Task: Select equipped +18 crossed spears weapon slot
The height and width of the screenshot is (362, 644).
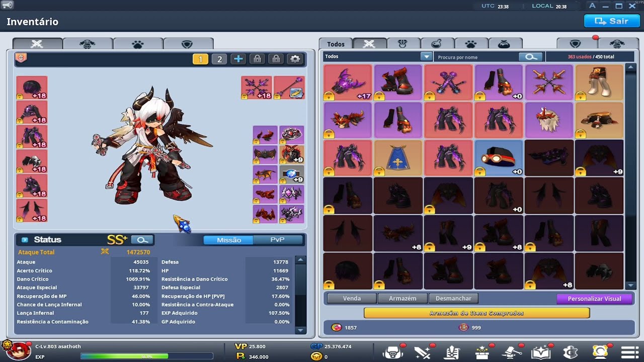Action: pyautogui.click(x=257, y=87)
